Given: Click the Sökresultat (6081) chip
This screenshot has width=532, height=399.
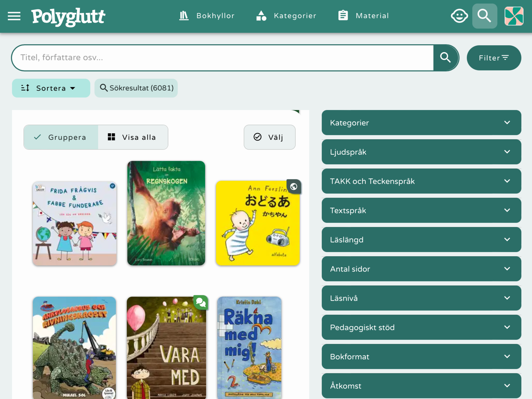Looking at the screenshot, I should coord(136,88).
